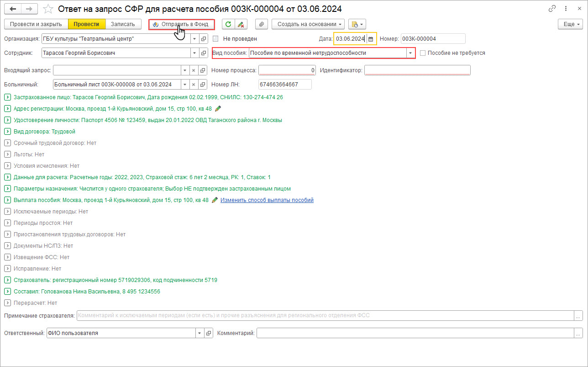Click into the Идентификатор field

[417, 70]
